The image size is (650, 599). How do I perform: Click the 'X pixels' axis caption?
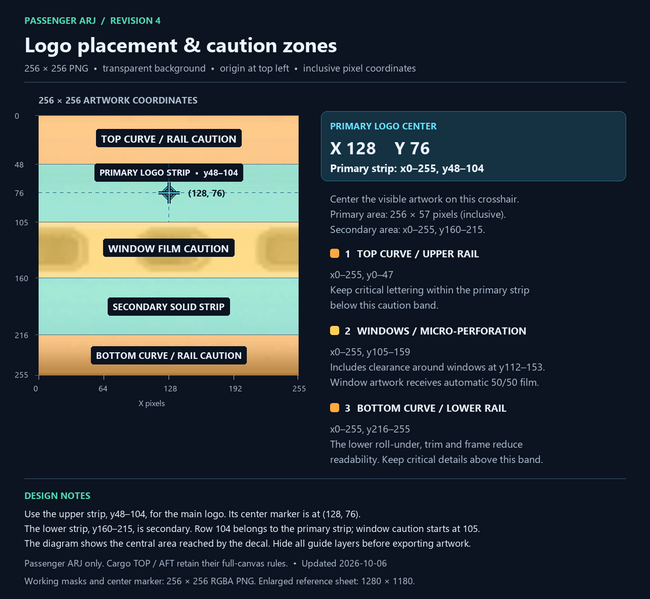[152, 403]
